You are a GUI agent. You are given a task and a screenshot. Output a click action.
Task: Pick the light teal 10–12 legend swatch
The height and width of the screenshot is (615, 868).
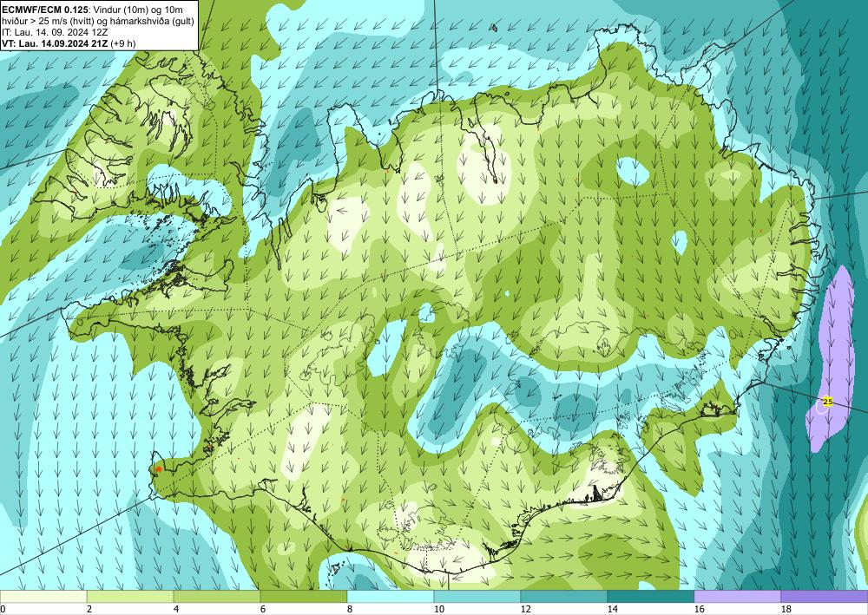point(477,597)
